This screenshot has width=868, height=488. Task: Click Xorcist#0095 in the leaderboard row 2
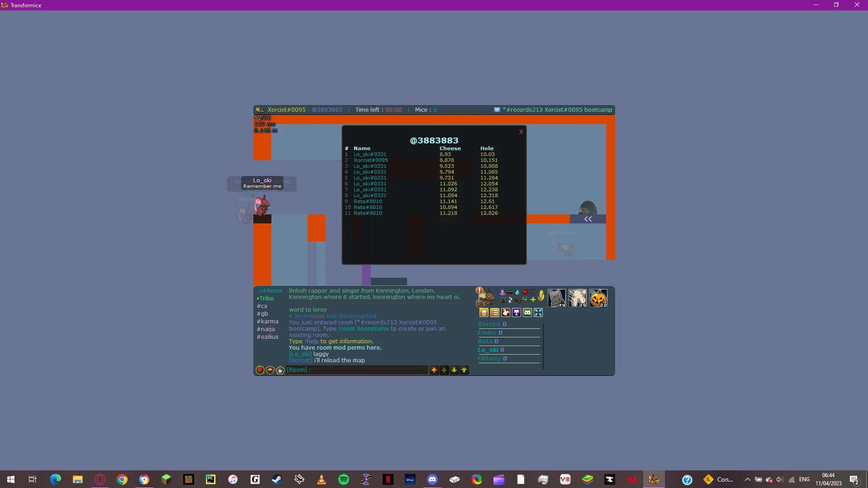(371, 160)
